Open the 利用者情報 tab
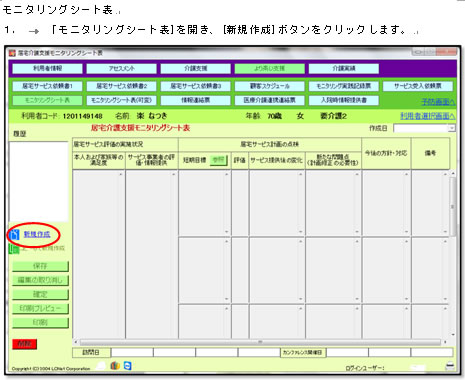The image size is (465, 380). 47,68
